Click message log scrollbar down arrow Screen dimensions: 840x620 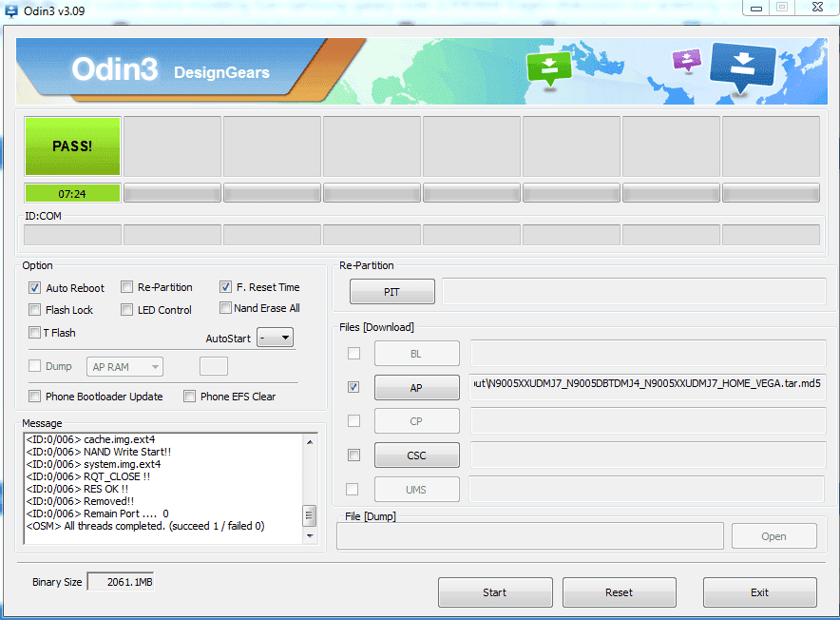[x=310, y=535]
